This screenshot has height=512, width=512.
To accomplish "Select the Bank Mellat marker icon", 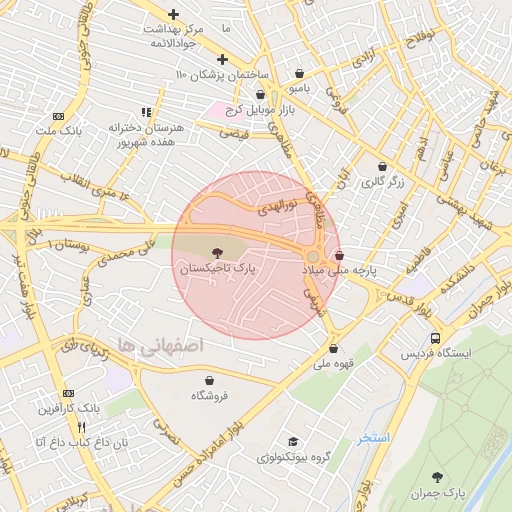I will pos(58,116).
